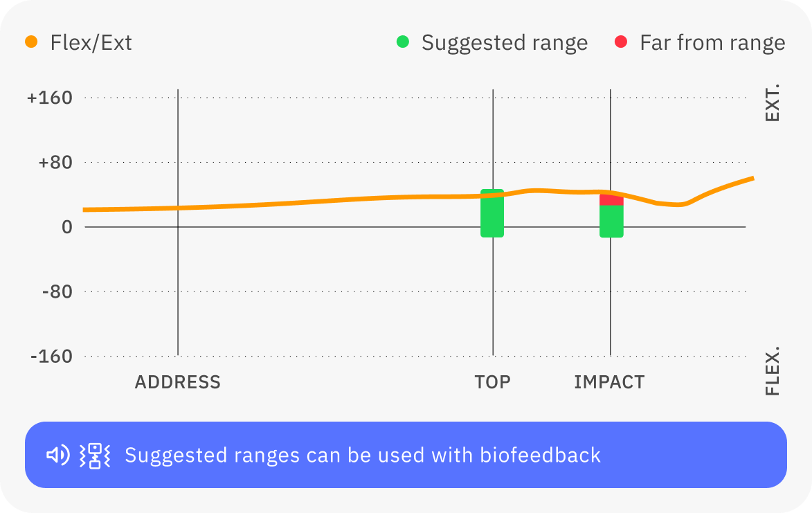This screenshot has height=513, width=812.
Task: Click the 0 axis baseline label
Action: [67, 227]
